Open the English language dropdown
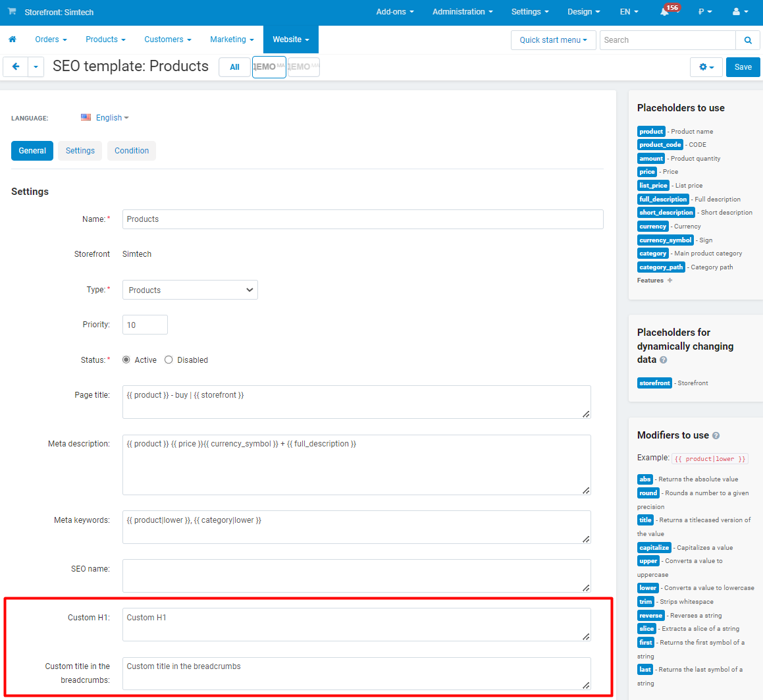 [x=113, y=118]
